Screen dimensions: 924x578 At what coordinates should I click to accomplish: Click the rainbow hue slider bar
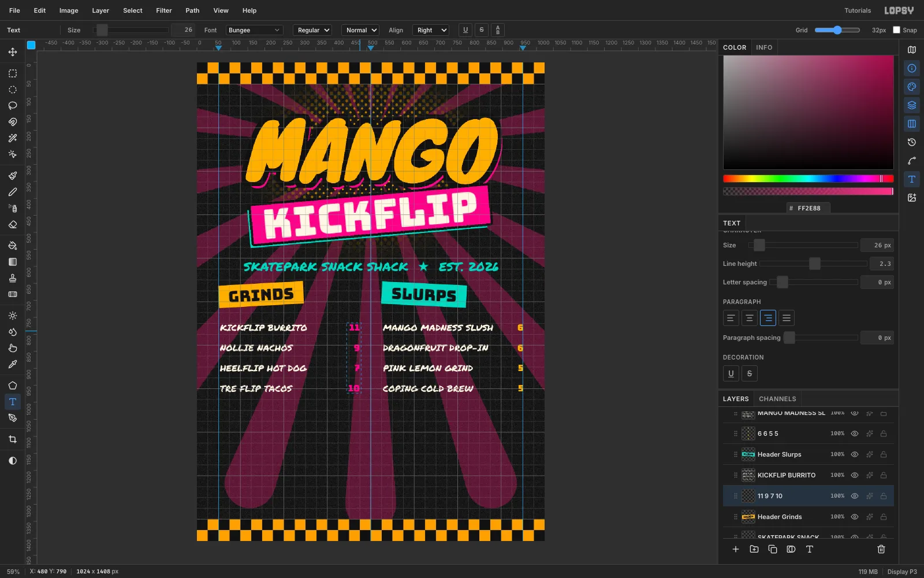click(x=808, y=179)
